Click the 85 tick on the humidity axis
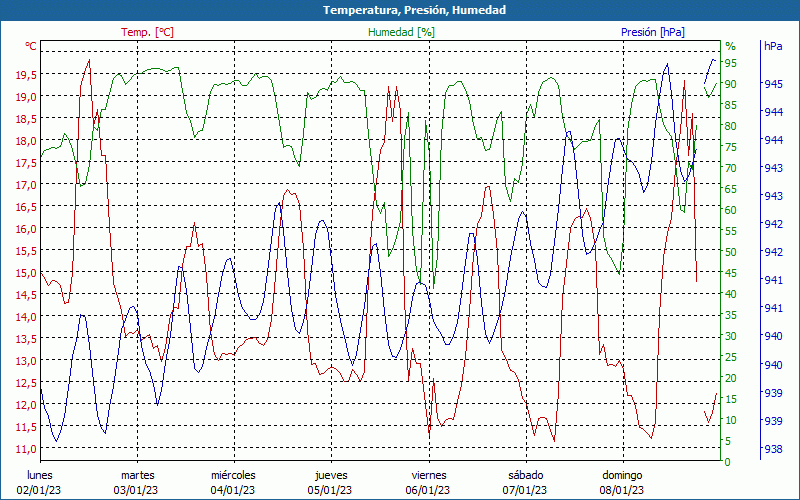The width and height of the screenshot is (800, 500). (x=730, y=105)
